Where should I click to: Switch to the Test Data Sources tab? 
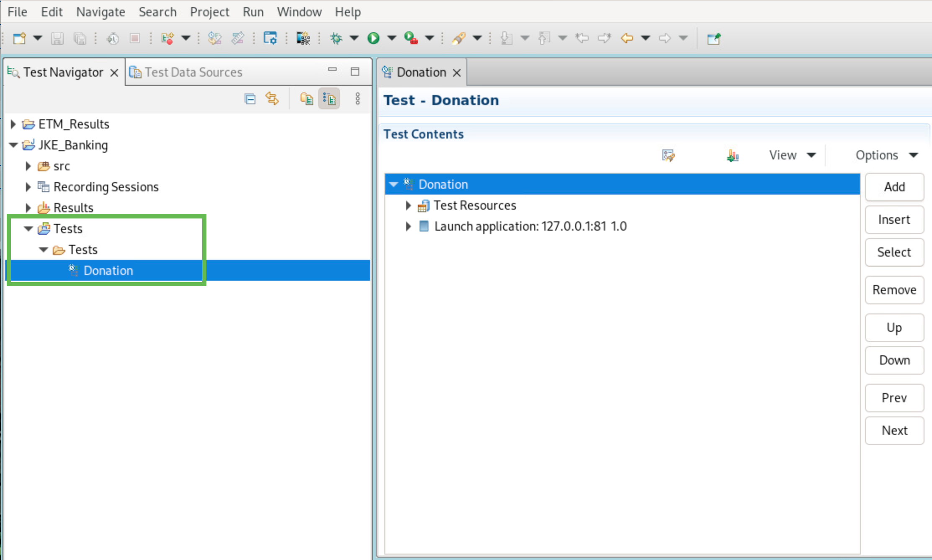point(186,72)
